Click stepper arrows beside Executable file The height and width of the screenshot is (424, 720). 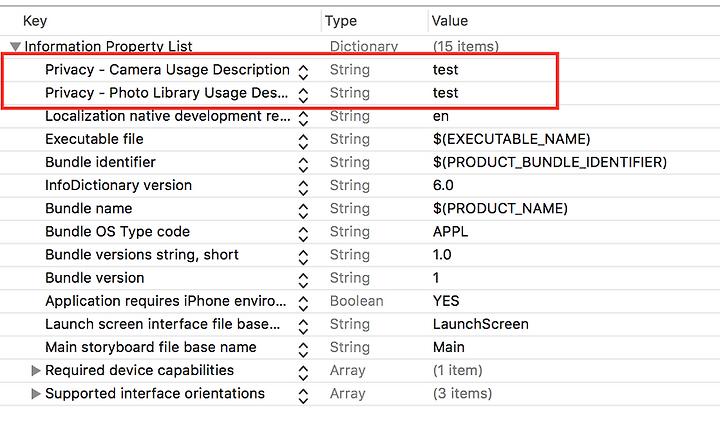click(x=303, y=141)
